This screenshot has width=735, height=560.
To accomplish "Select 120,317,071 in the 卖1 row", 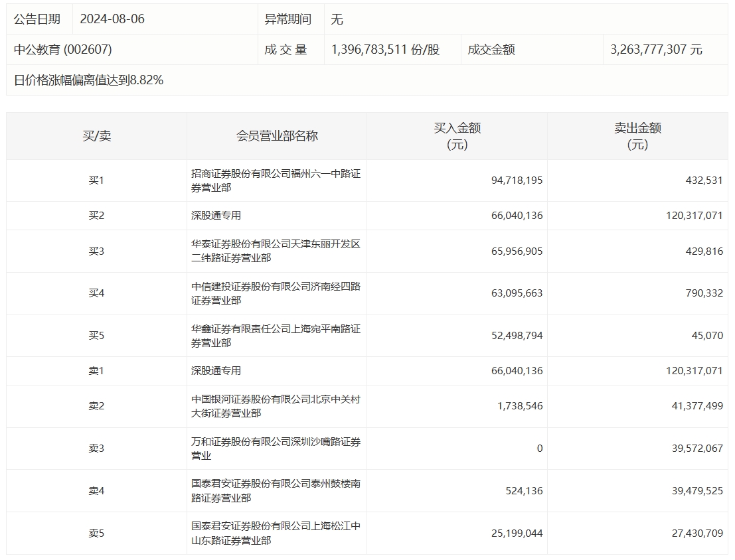I will 694,371.
